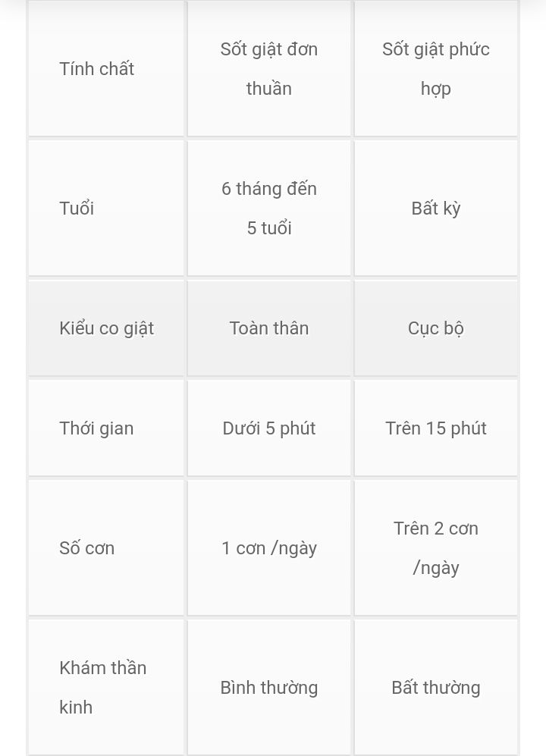
Task: Select the 'Sốt giật đơn thuần' column header
Action: [269, 68]
